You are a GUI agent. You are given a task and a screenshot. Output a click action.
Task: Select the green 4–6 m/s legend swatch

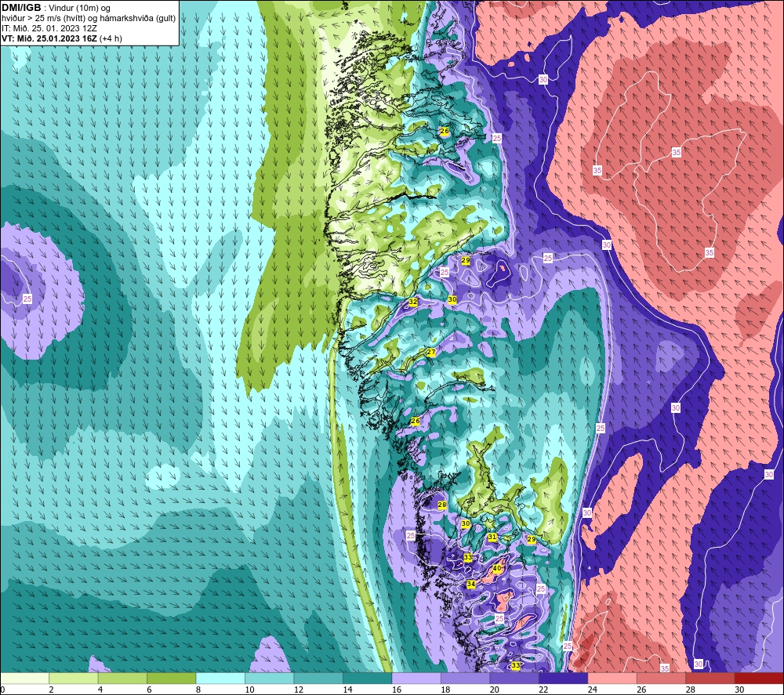[122, 679]
